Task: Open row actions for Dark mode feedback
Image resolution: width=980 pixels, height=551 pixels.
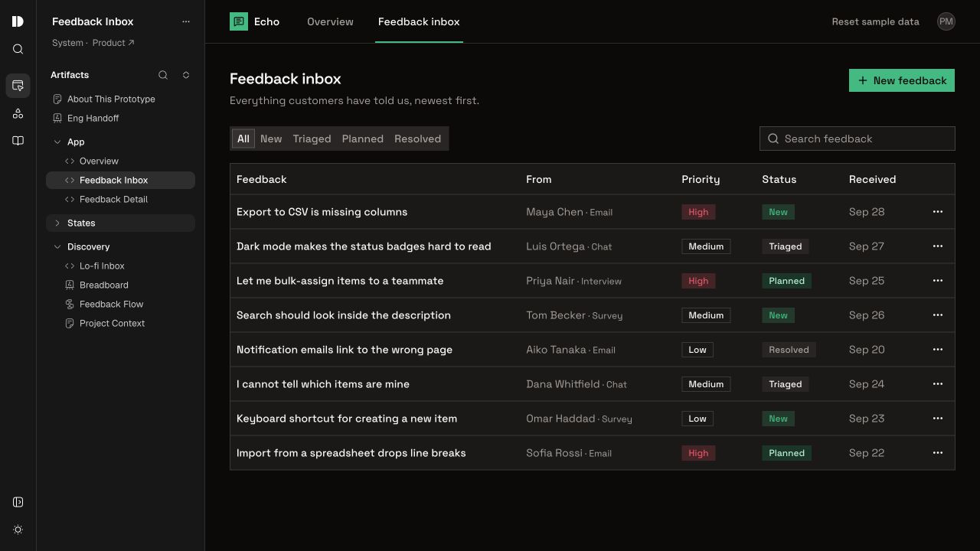Action: click(x=938, y=246)
